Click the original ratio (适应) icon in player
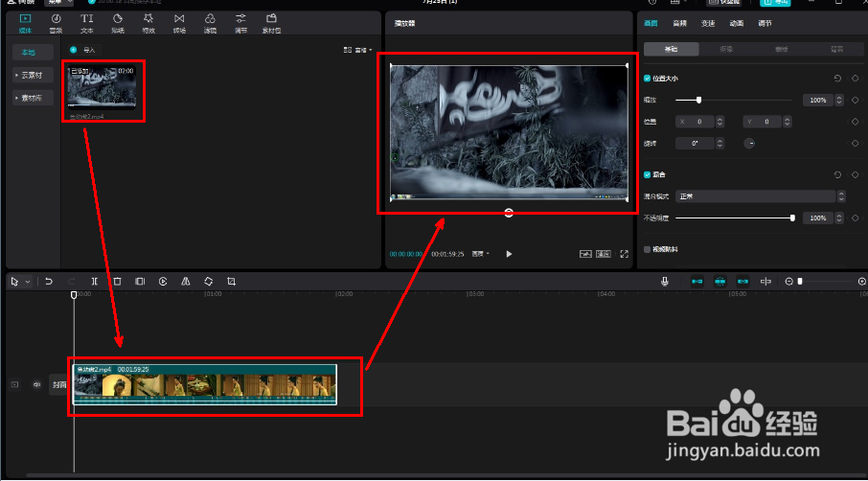 [604, 254]
